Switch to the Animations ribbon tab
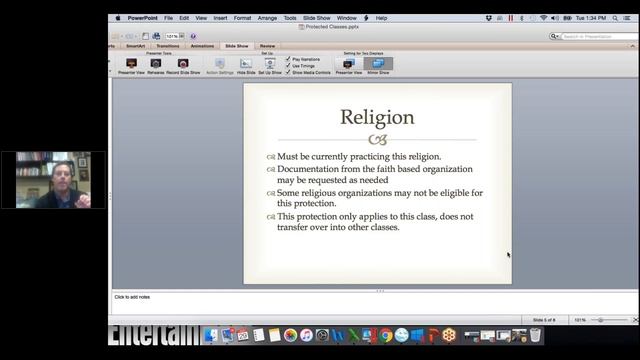This screenshot has width=640, height=360. pos(202,46)
